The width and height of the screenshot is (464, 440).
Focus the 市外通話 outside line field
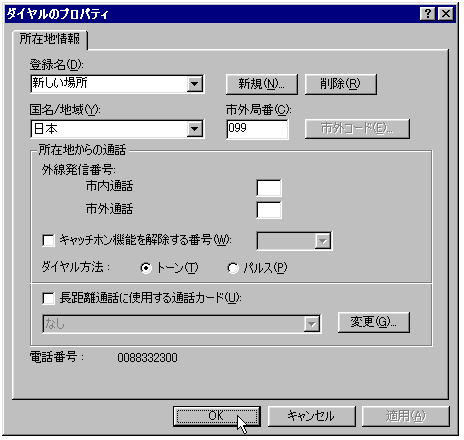[x=269, y=210]
